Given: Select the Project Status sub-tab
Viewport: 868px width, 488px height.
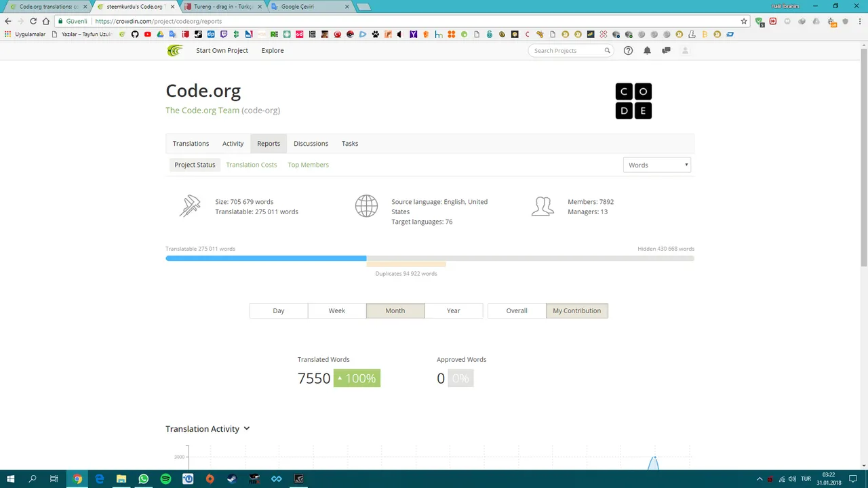Looking at the screenshot, I should click(195, 165).
